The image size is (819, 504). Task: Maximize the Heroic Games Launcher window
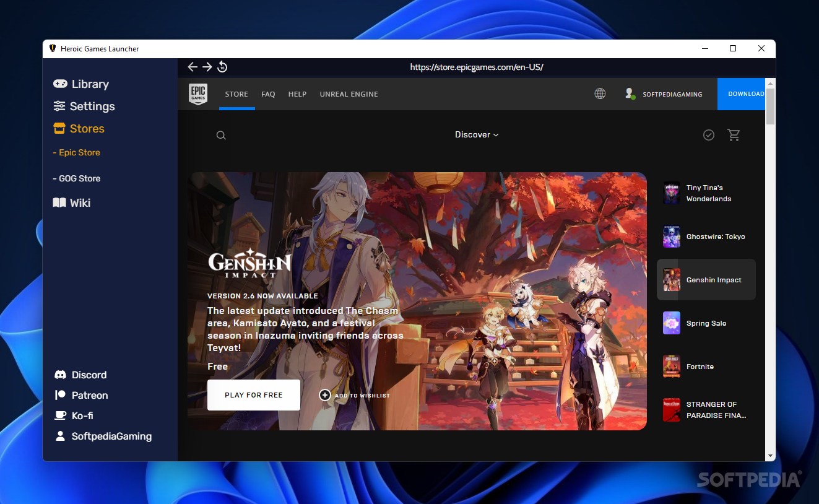tap(733, 48)
